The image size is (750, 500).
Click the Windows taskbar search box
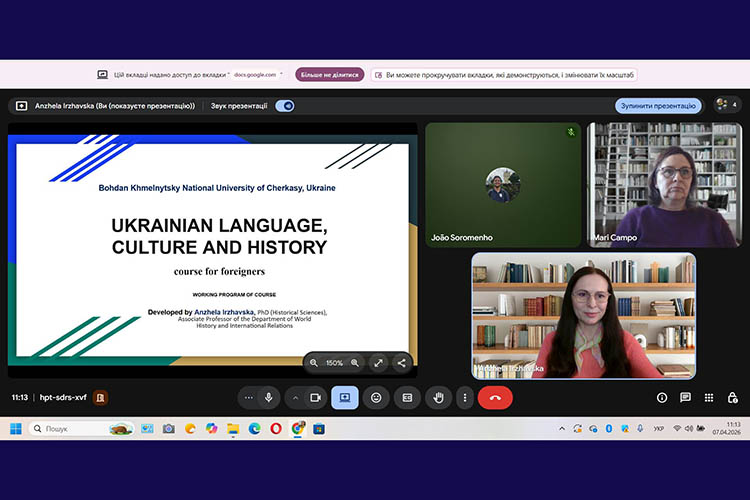pyautogui.click(x=82, y=428)
